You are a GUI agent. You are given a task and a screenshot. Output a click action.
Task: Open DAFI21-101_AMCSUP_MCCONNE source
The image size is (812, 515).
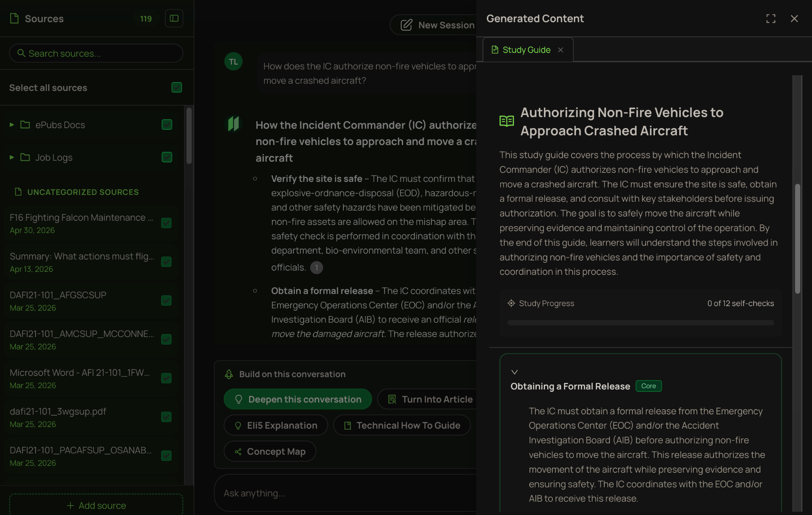[x=82, y=340]
